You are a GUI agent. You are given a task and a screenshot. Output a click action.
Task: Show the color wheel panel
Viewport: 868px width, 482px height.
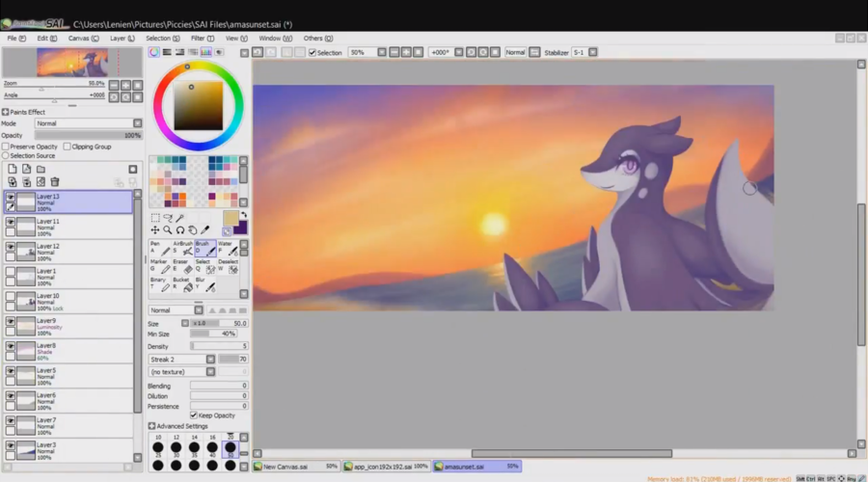pyautogui.click(x=154, y=52)
